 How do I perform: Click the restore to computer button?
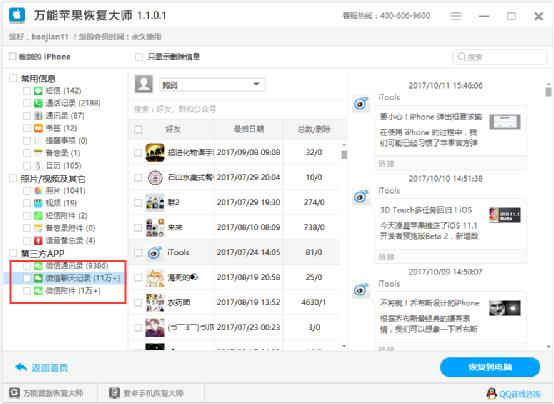(x=490, y=367)
